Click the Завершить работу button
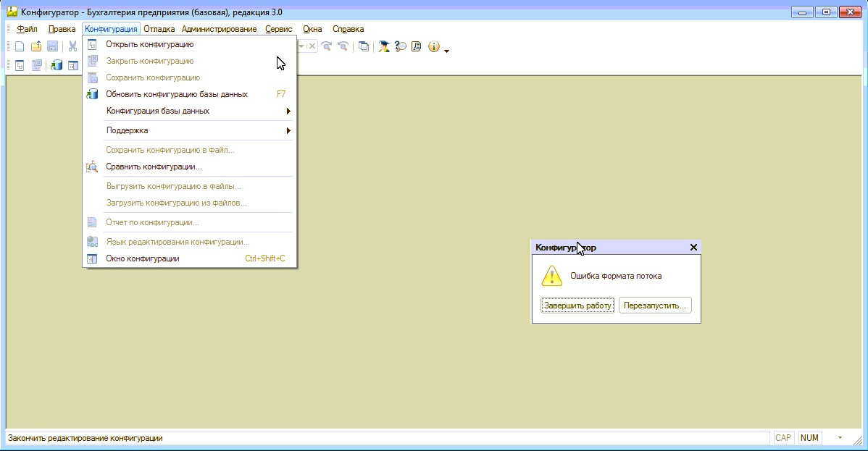 pos(577,305)
